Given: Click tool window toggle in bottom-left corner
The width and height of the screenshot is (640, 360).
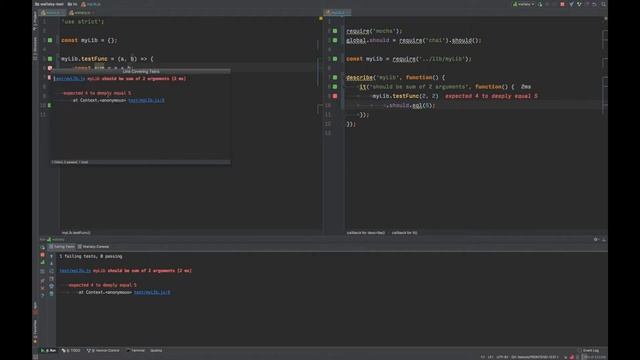Looking at the screenshot, I should coord(36,357).
